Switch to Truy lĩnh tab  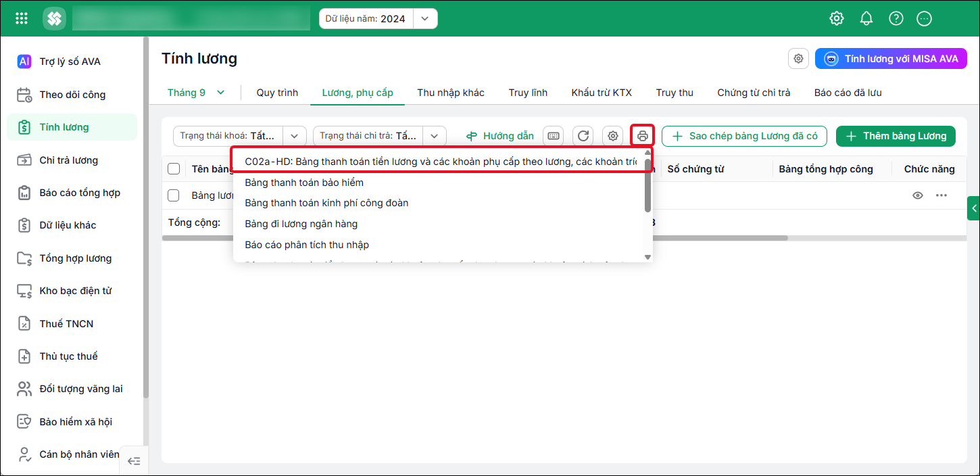(528, 93)
